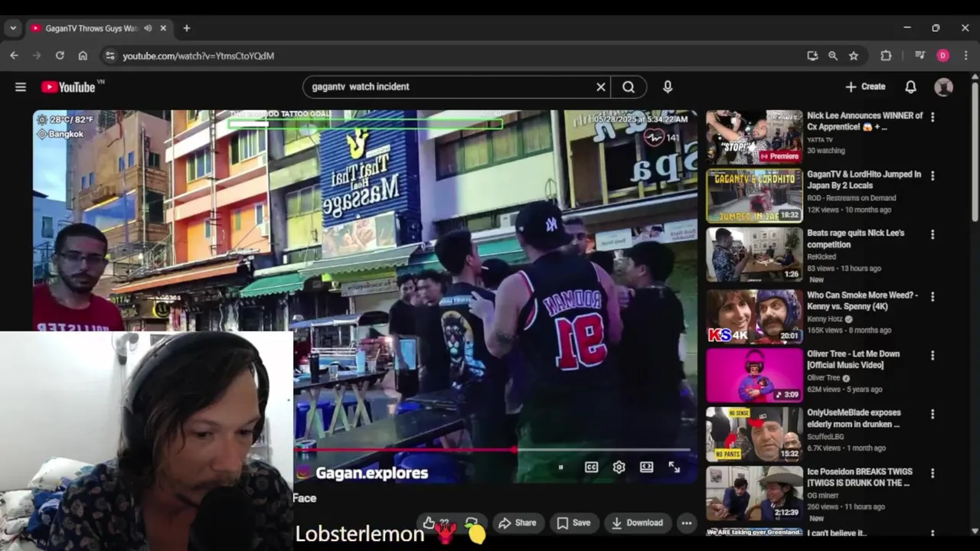Open OnlyUseMeBlade exposes elderly mom title
This screenshot has height=551, width=980.
click(x=854, y=418)
